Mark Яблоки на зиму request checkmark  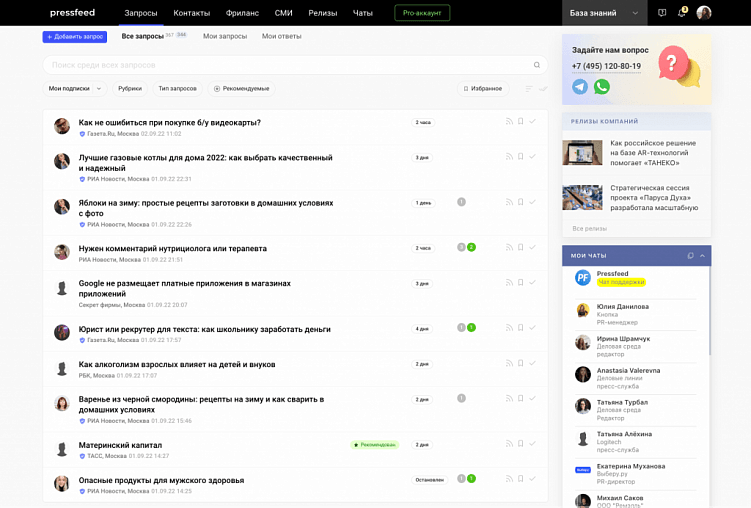coord(532,202)
